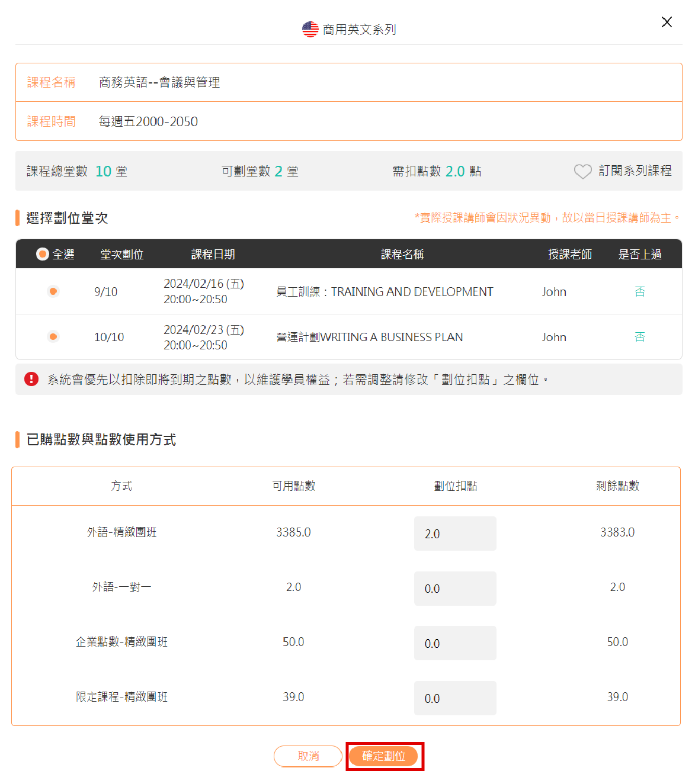Click the 選擇劃位堂次 section heading
This screenshot has height=784, width=695.
tap(67, 218)
